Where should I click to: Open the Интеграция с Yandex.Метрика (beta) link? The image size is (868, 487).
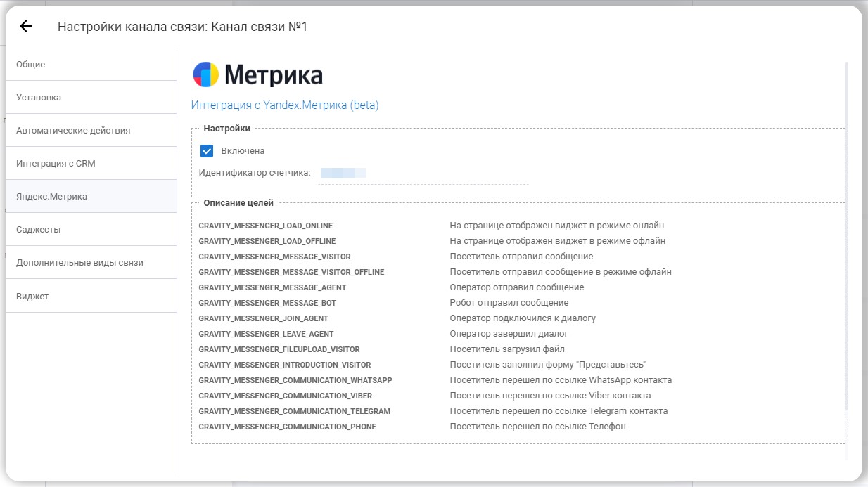(x=285, y=105)
